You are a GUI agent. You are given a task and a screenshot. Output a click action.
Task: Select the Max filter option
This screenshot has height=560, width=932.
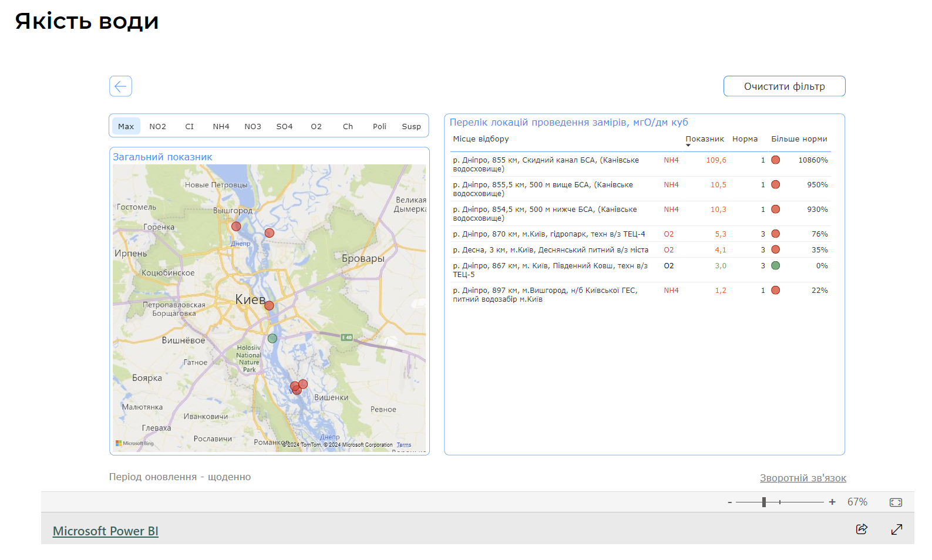point(126,126)
